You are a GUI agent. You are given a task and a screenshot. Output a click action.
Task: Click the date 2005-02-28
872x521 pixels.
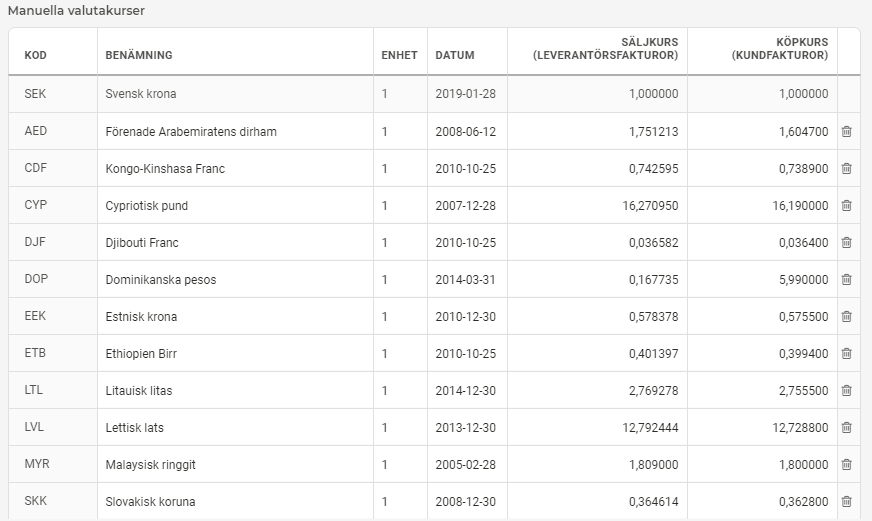(465, 464)
